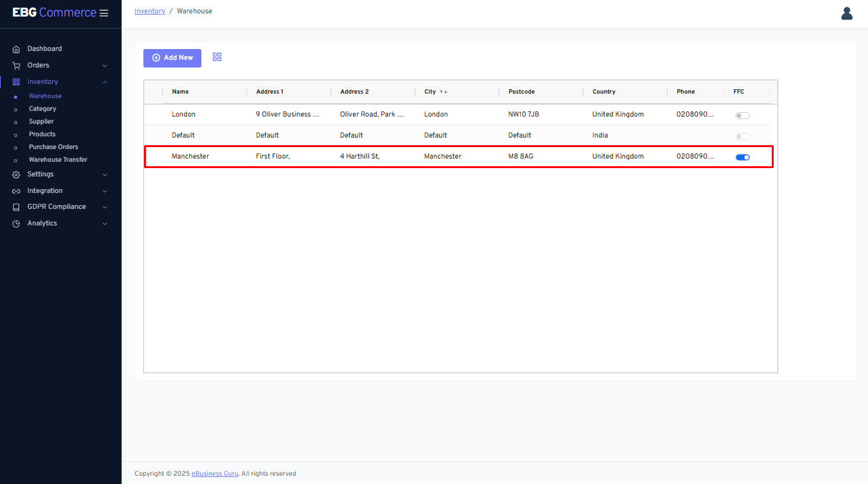Toggle FFC switch for Default warehouse
868x484 pixels.
click(x=742, y=136)
